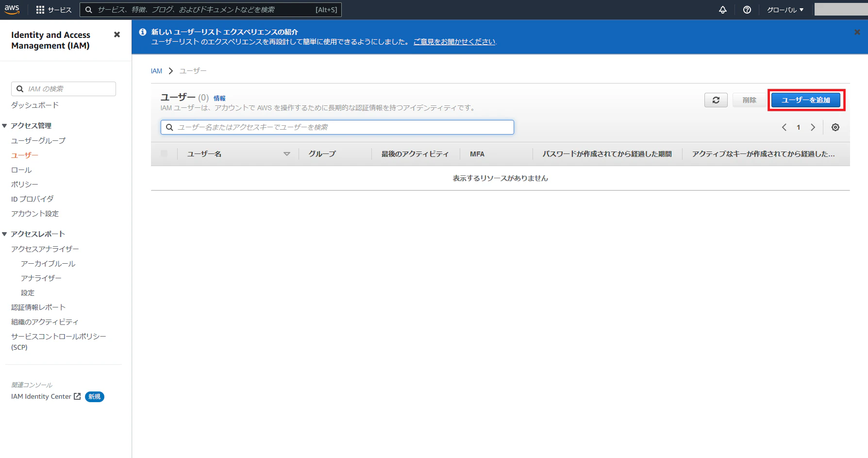The width and height of the screenshot is (868, 458).
Task: Open アナライザー in sidebar
Action: click(41, 278)
